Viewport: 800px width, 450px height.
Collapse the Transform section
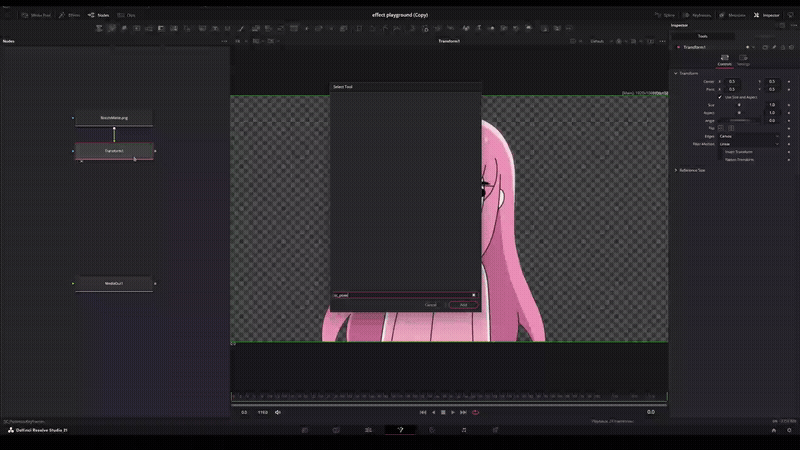point(676,73)
